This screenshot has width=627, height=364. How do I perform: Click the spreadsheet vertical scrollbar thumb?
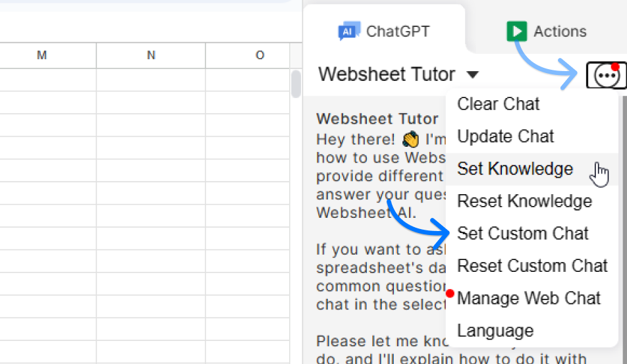tap(296, 84)
